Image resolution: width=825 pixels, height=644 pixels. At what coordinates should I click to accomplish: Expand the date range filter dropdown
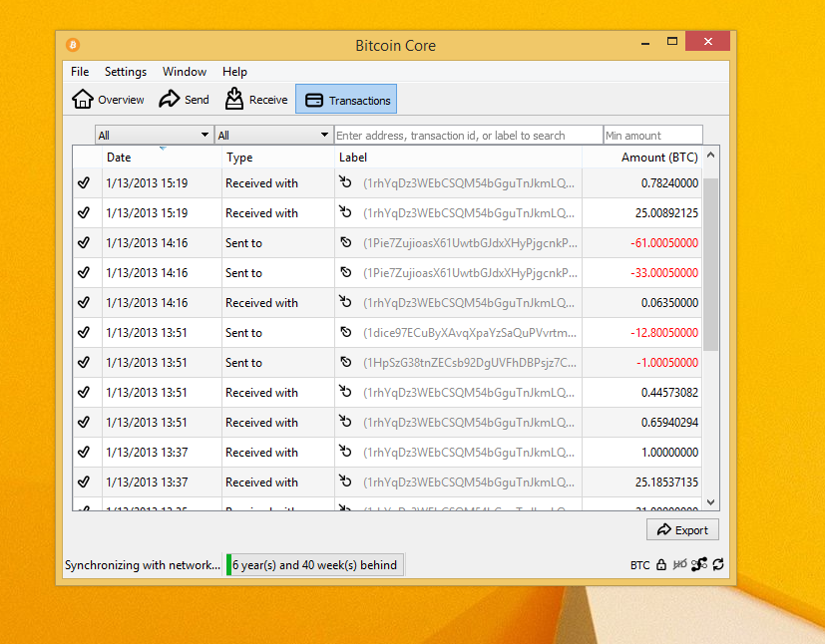(x=155, y=136)
